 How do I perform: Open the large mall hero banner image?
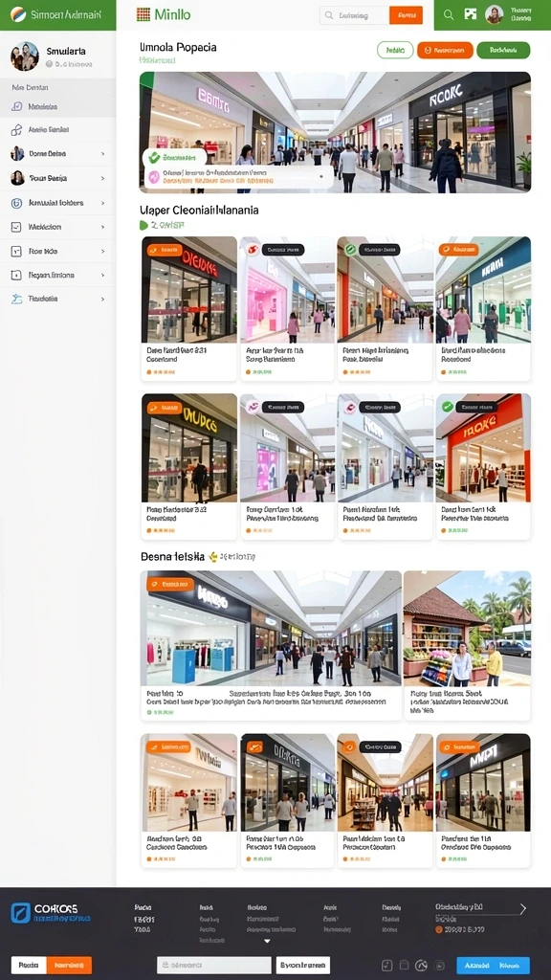pos(335,132)
